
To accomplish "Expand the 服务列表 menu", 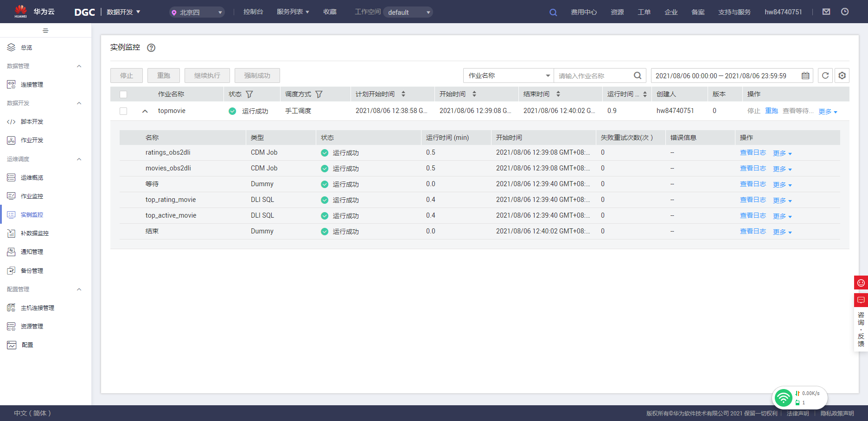I will pyautogui.click(x=293, y=12).
